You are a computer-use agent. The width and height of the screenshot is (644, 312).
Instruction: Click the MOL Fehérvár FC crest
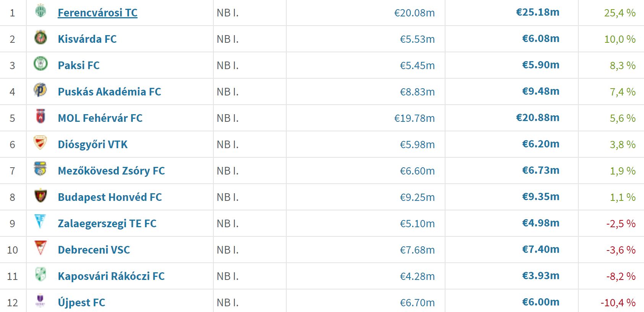tap(40, 116)
